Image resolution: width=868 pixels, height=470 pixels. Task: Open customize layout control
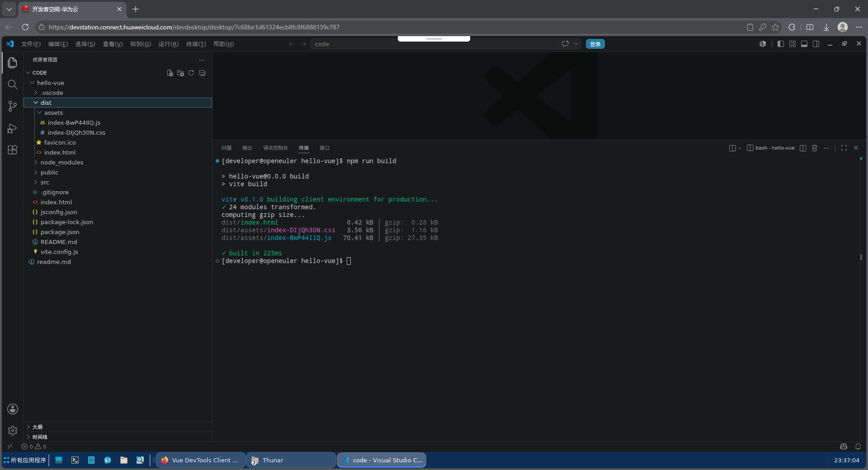[x=793, y=44]
